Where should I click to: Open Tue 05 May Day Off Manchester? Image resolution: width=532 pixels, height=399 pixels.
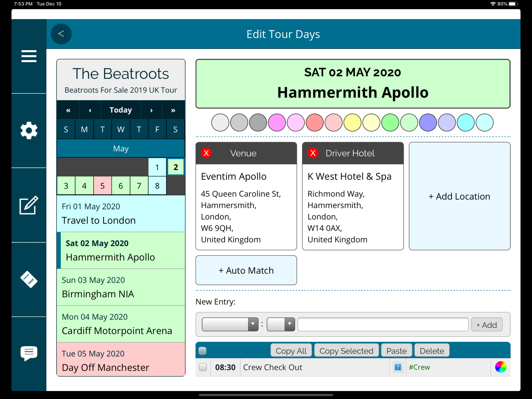(x=121, y=359)
